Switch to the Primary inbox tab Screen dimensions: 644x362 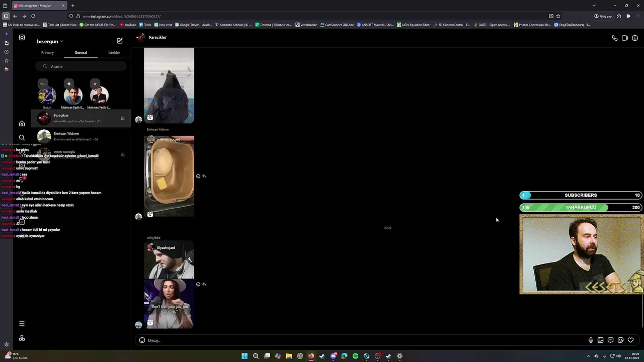[47, 53]
